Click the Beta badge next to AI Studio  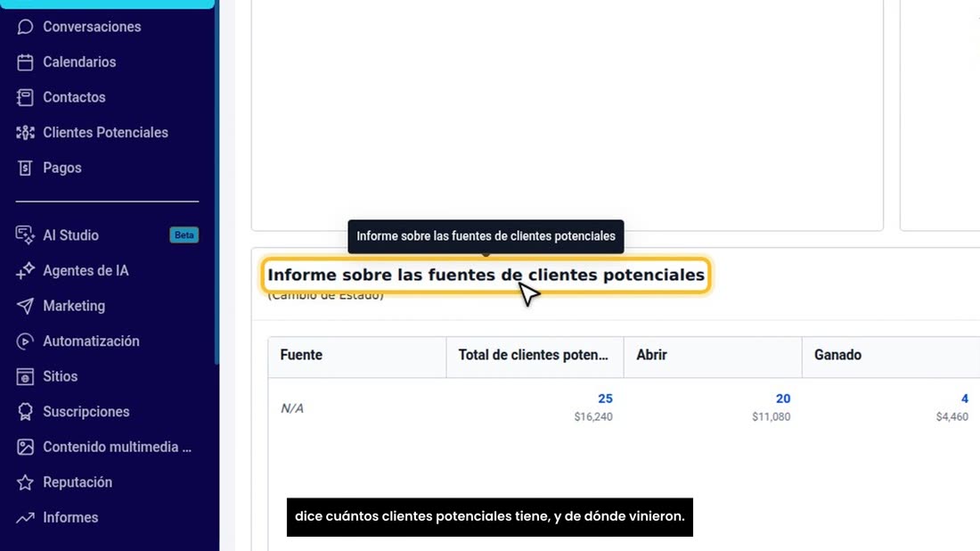(x=184, y=235)
